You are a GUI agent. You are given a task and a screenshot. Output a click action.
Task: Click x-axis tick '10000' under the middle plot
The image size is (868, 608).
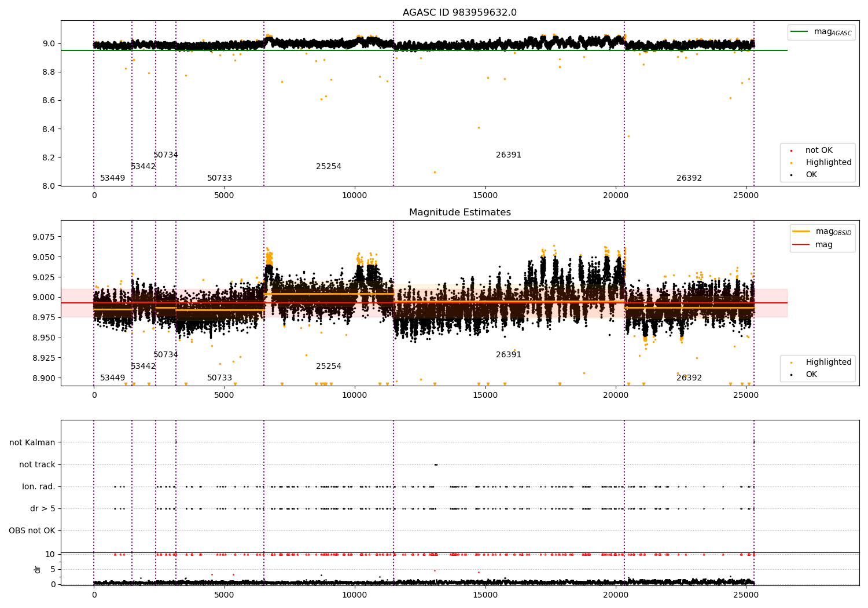coord(355,395)
